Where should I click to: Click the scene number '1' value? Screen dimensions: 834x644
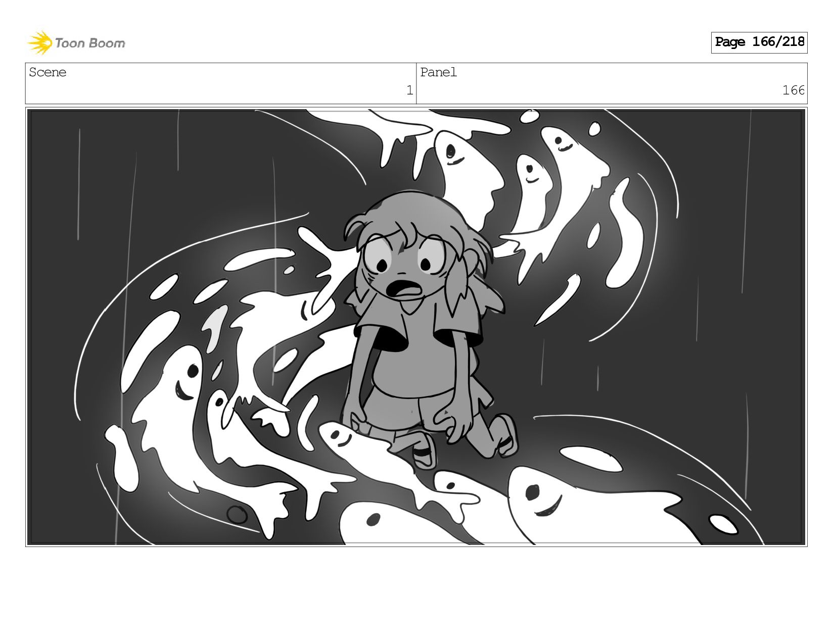pos(409,90)
